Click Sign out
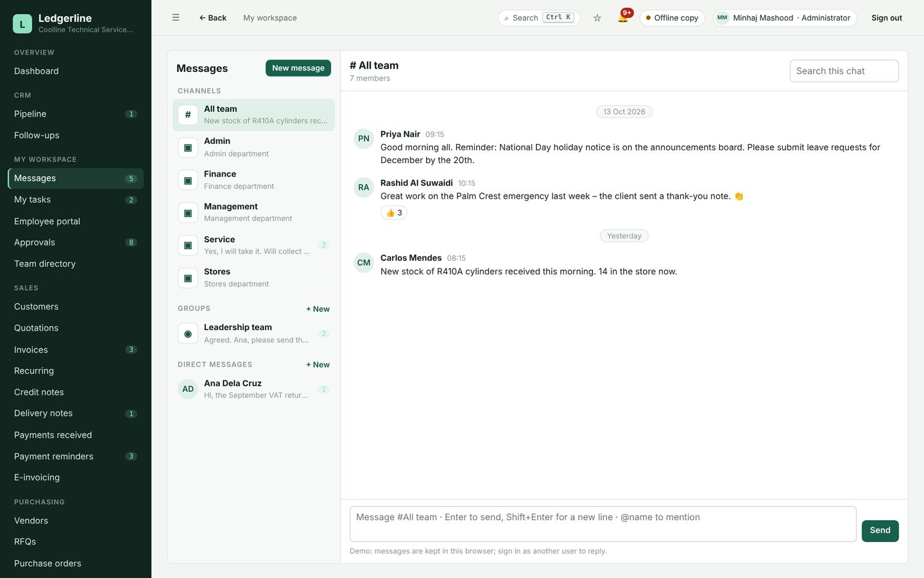Viewport: 924px width, 578px height. [886, 18]
